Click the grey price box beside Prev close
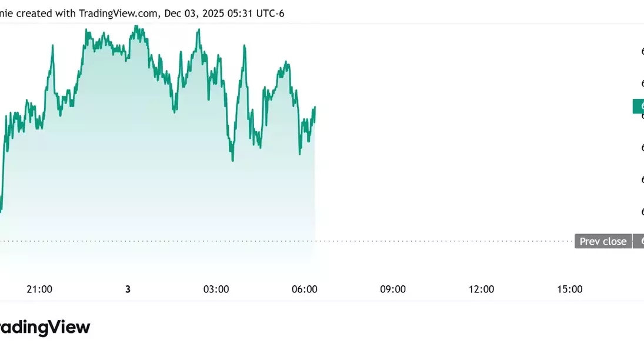The image size is (644, 353). pyautogui.click(x=639, y=241)
